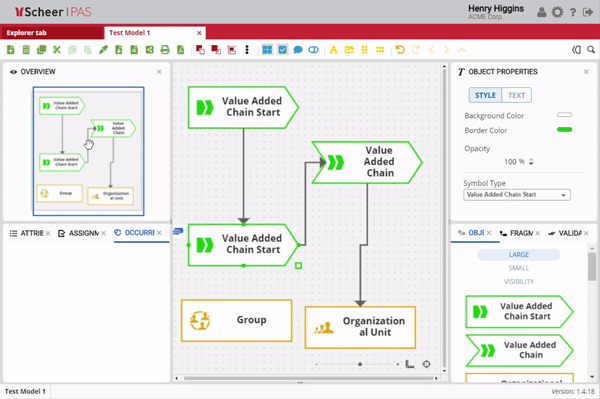Click the green share icon
This screenshot has height=399, width=600.
tap(150, 50)
